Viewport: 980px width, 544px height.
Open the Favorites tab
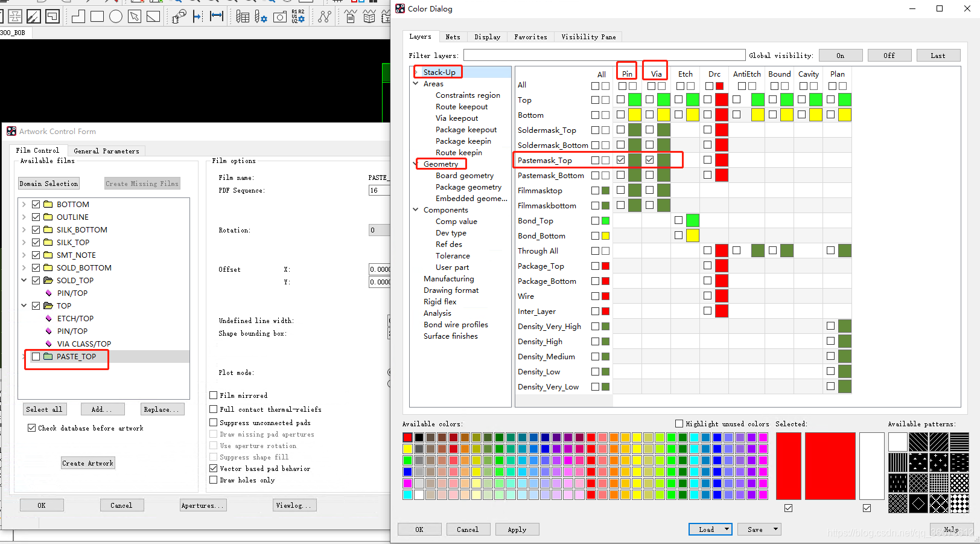(530, 37)
